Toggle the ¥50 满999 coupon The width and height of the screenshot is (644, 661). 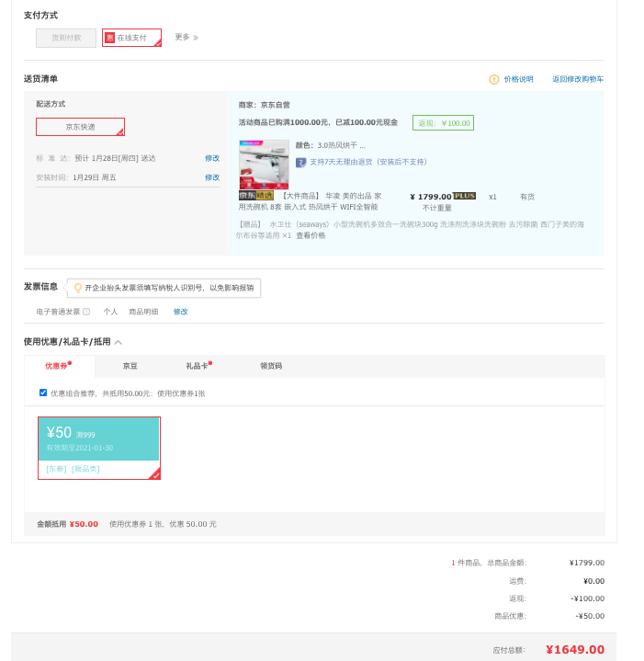pyautogui.click(x=99, y=448)
